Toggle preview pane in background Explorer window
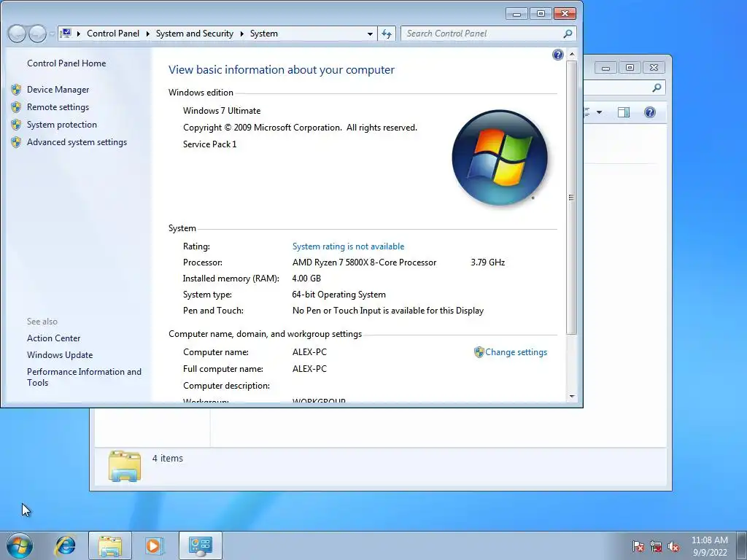 click(623, 112)
